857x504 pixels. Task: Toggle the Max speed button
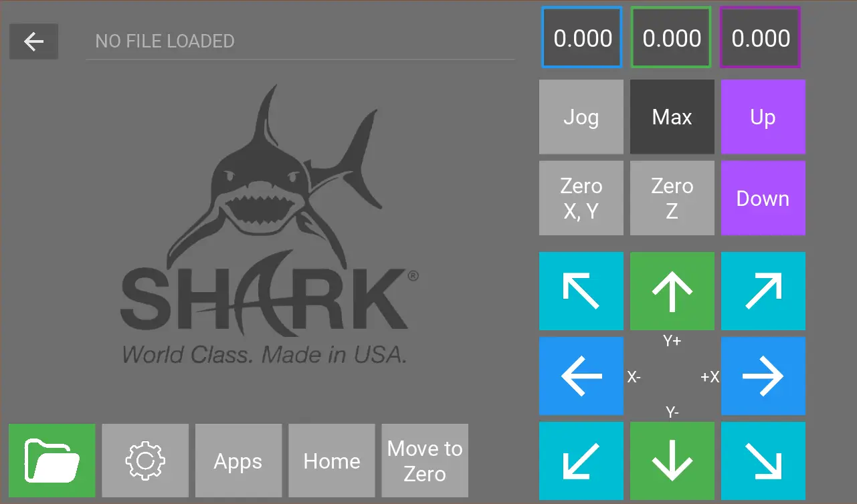click(672, 117)
